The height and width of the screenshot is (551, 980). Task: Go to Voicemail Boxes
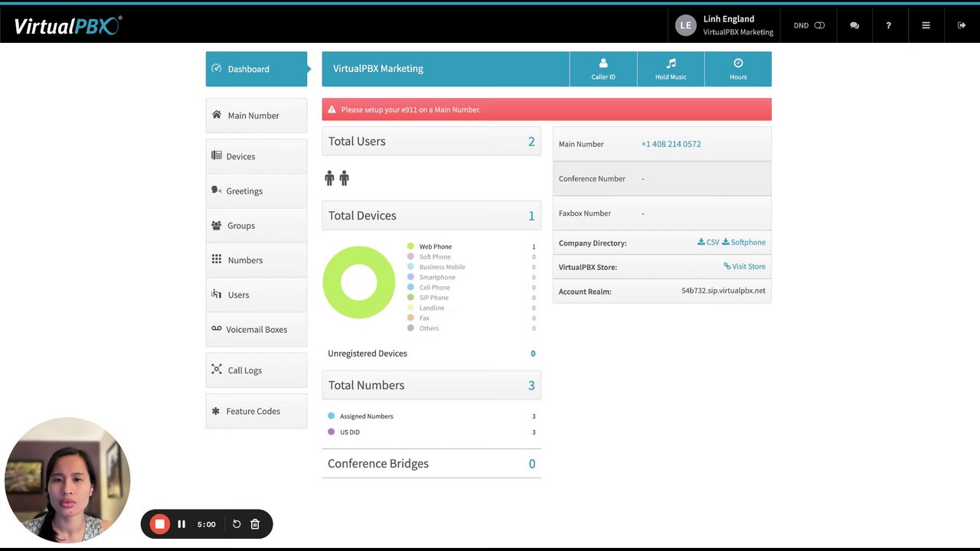pyautogui.click(x=256, y=330)
